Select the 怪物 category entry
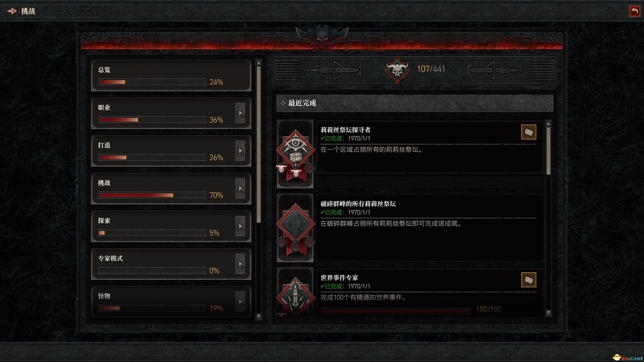Viewport: 644px width, 362px height. coord(171,302)
